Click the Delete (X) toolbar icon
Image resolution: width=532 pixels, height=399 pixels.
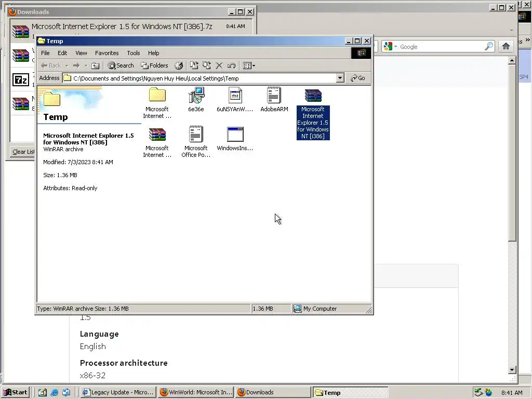click(219, 65)
